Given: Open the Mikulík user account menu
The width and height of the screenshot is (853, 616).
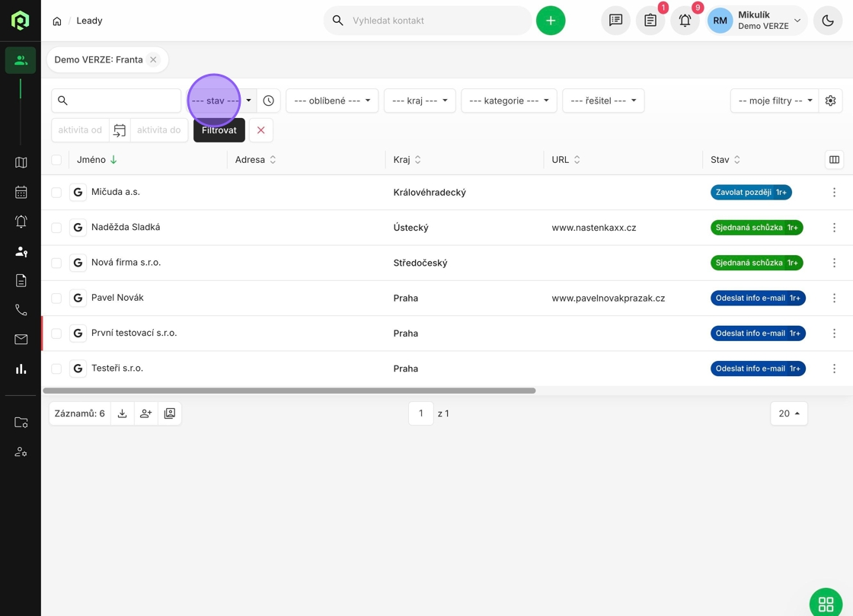Looking at the screenshot, I should 757,21.
